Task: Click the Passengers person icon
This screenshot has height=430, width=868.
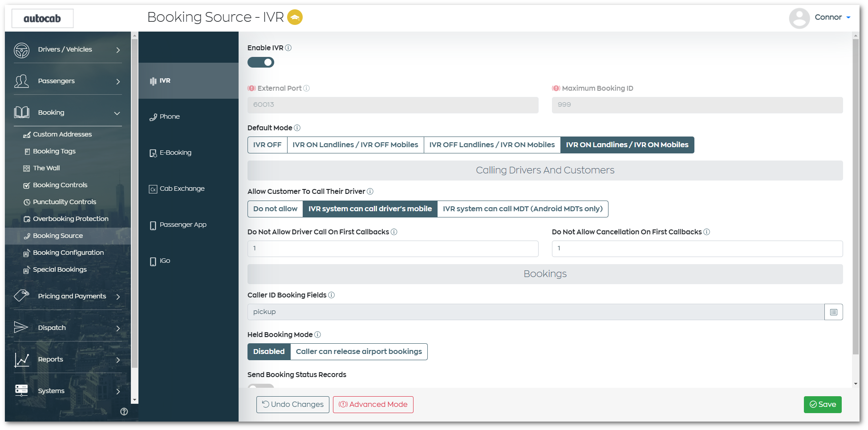Action: click(21, 81)
